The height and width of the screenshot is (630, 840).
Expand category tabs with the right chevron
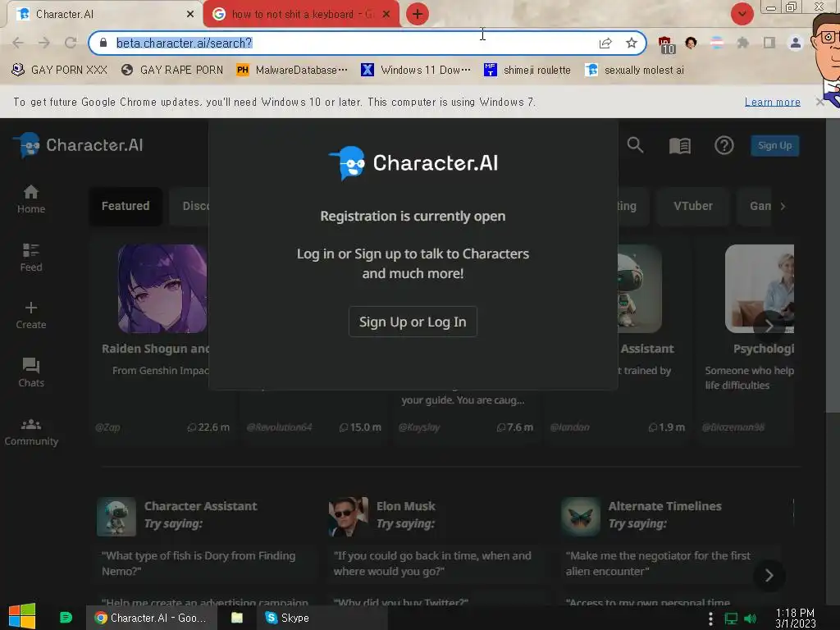point(783,206)
